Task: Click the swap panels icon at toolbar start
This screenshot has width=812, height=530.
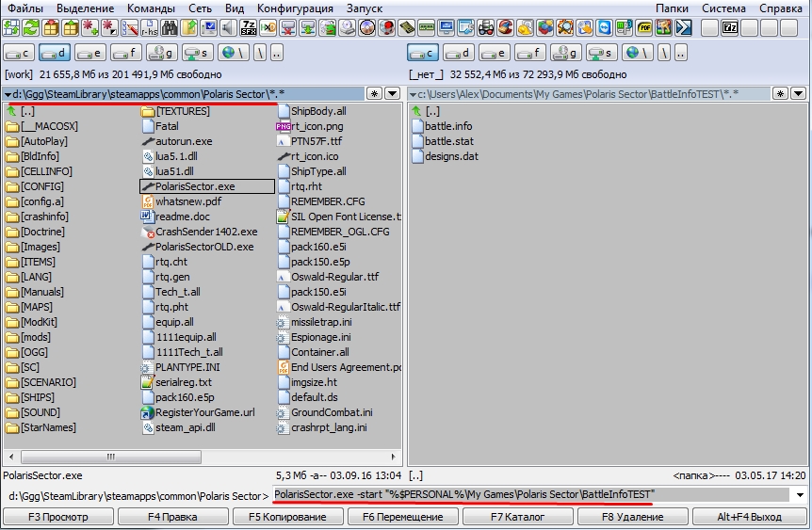Action: [11, 27]
